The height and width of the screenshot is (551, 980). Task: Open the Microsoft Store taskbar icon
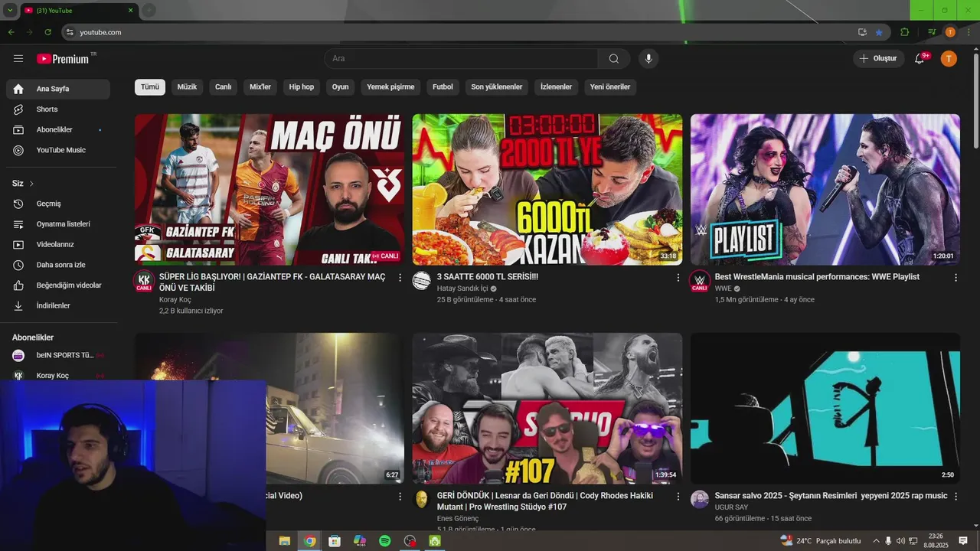pos(335,541)
